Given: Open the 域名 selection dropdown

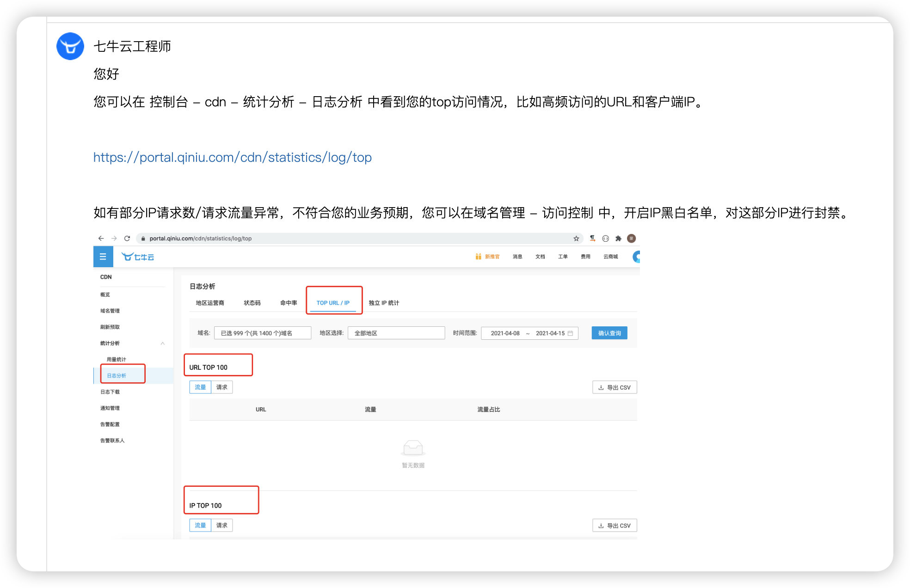Looking at the screenshot, I should pyautogui.click(x=262, y=333).
